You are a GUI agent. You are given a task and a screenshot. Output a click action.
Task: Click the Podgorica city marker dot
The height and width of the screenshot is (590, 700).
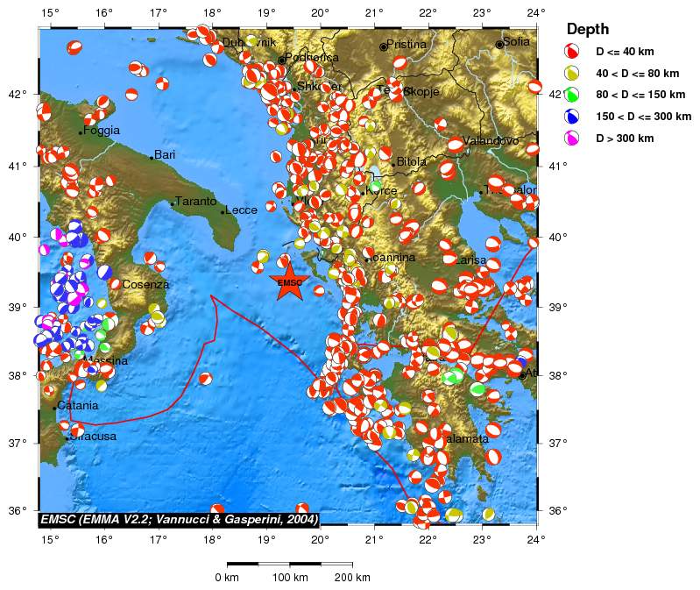coord(281,60)
